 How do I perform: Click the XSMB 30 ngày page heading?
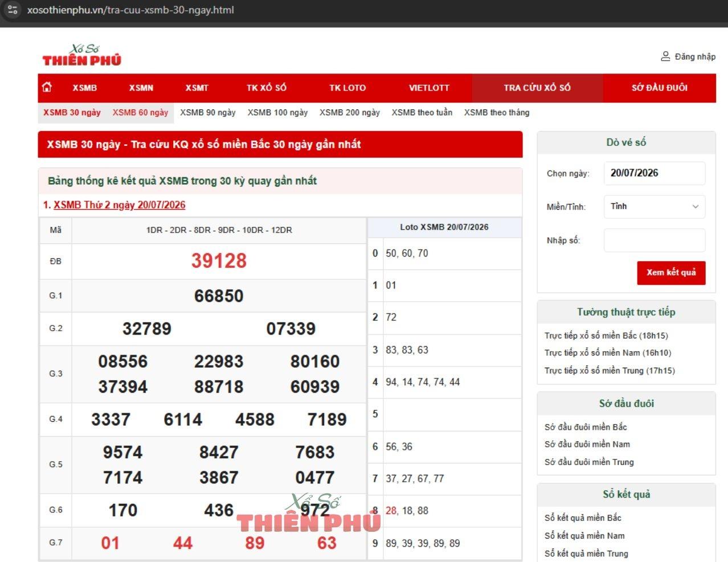pyautogui.click(x=204, y=144)
